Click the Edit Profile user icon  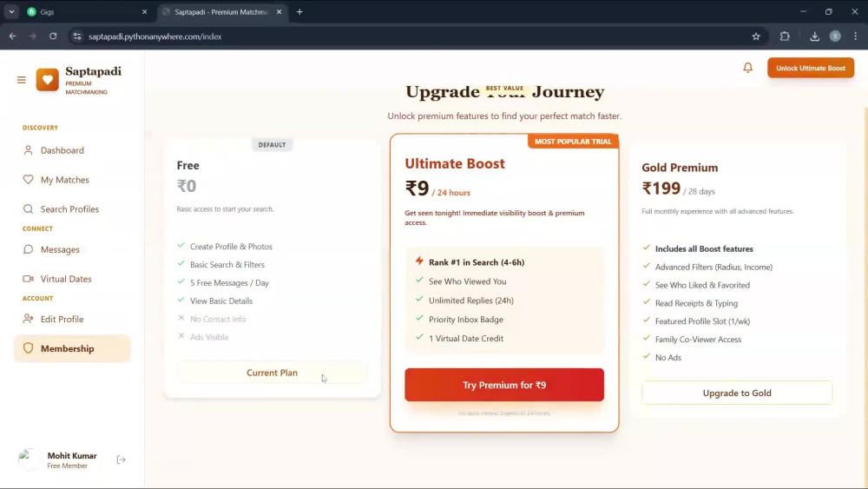29,319
